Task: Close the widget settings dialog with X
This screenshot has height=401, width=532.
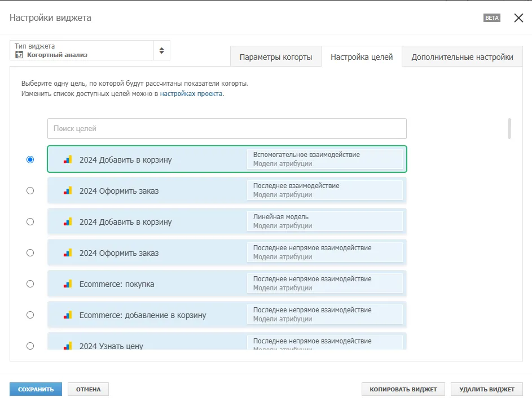Action: (518, 18)
